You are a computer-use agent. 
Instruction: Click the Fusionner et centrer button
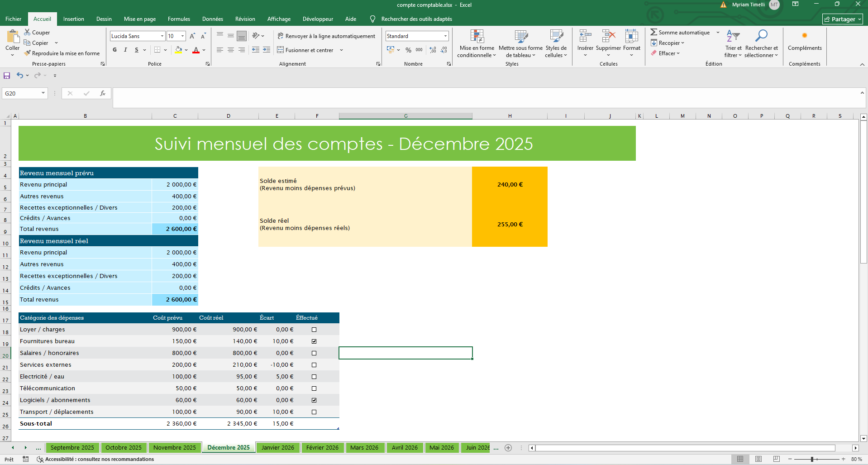[x=305, y=50]
